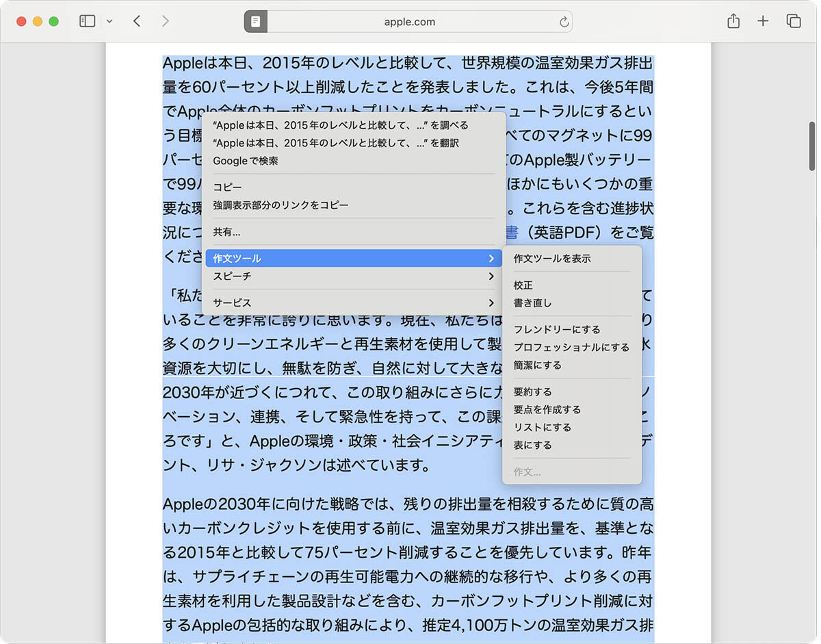Go forward to the next page
Image resolution: width=821 pixels, height=644 pixels.
pos(165,21)
